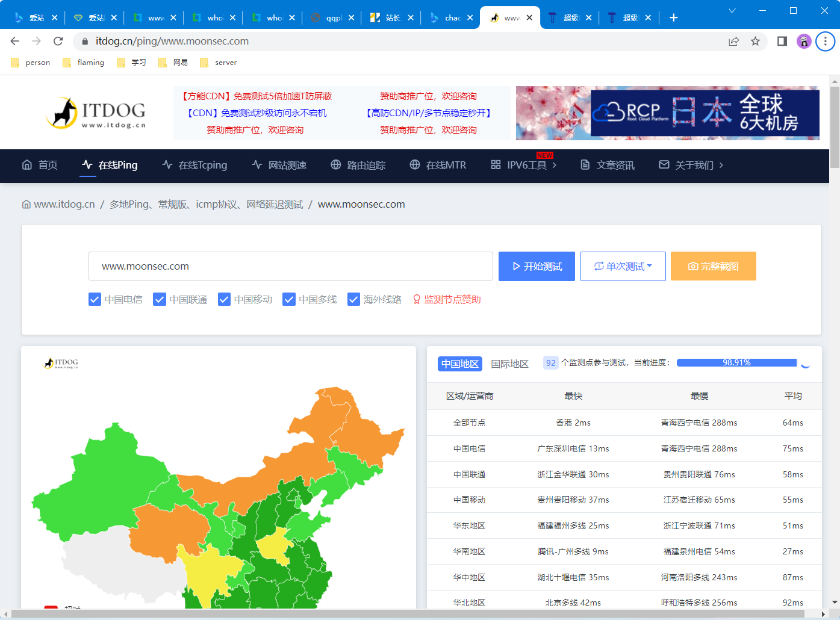Click the 河南洛阳多线 243ms cell

pyautogui.click(x=699, y=577)
